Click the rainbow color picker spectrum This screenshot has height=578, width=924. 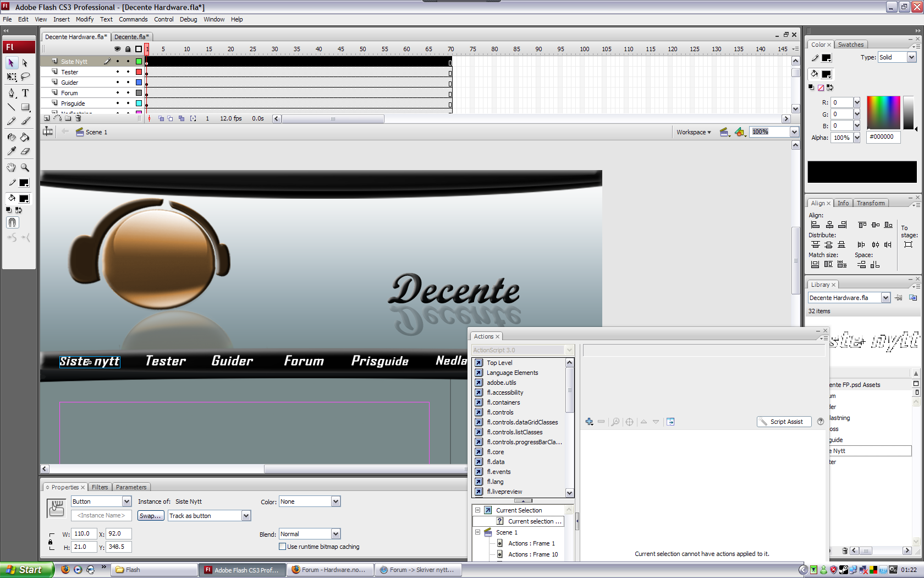[x=883, y=112]
